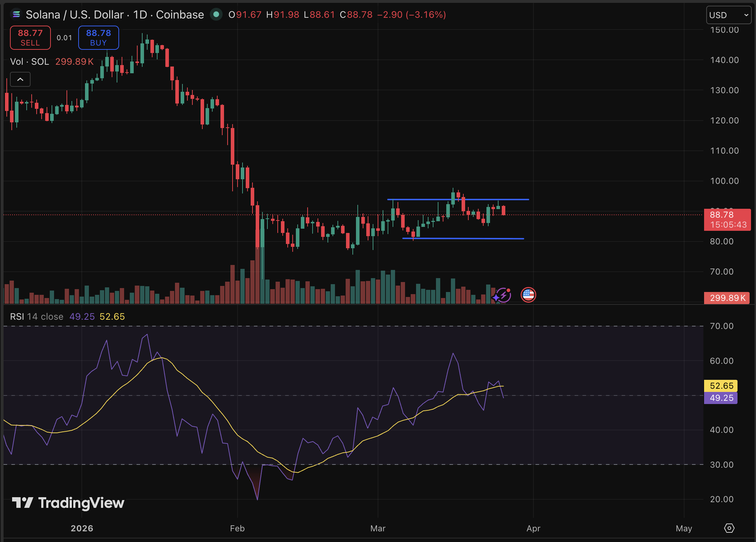Viewport: 756px width, 542px height.
Task: Click the 88.77 SELL button
Action: coord(30,37)
